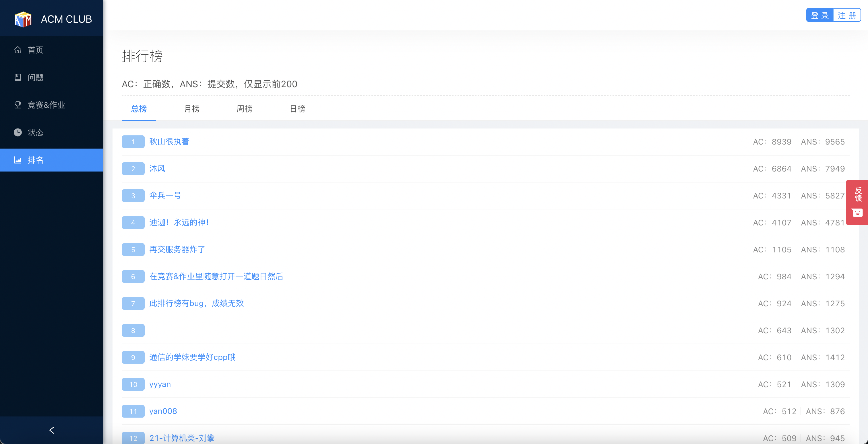The width and height of the screenshot is (868, 444).
Task: Open the 状态 menu item
Action: pos(52,132)
